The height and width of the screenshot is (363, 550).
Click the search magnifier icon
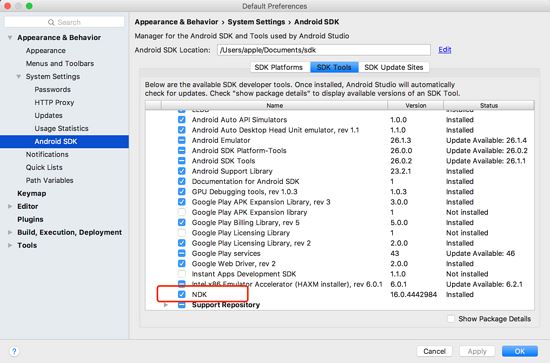[51, 22]
